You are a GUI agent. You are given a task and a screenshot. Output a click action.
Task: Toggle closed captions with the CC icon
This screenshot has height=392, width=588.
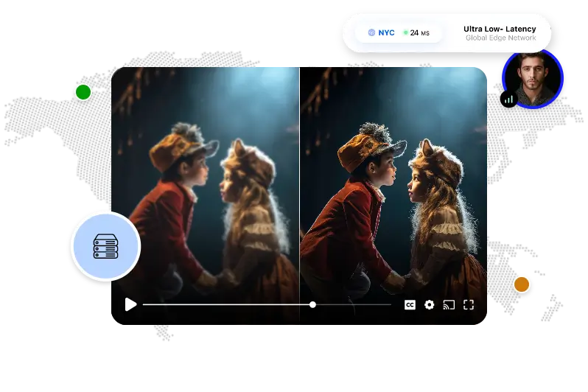410,304
